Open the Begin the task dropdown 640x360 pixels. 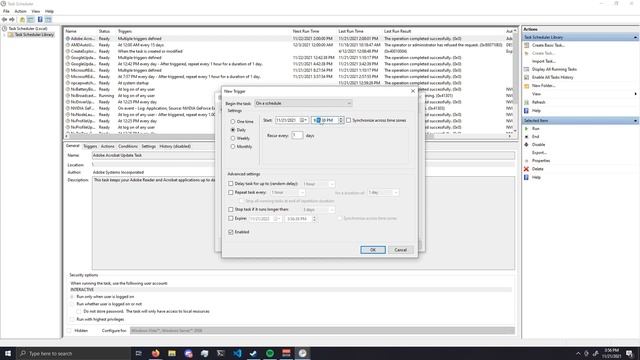[x=303, y=103]
